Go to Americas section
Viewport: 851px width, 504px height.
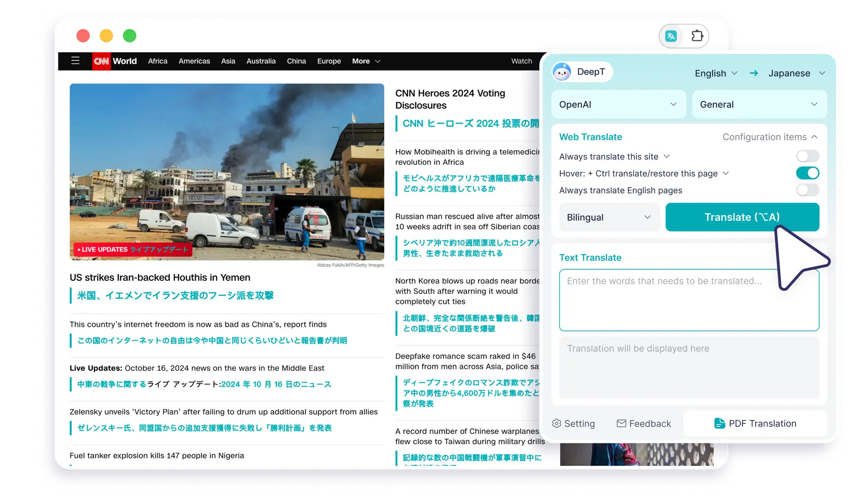194,61
